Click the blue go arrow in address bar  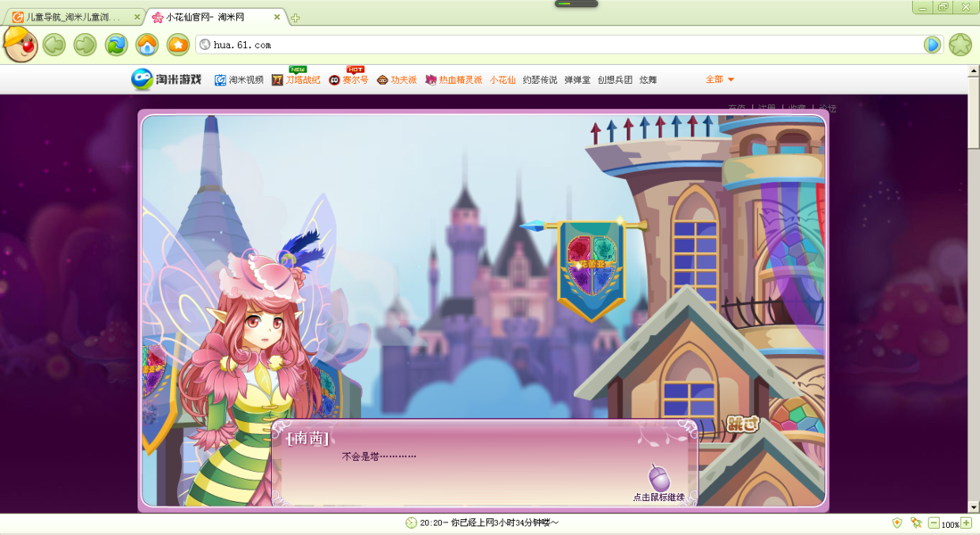click(x=932, y=45)
